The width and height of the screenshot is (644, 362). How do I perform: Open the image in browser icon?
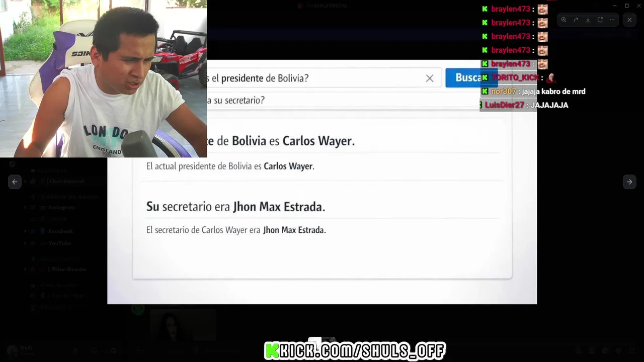tap(600, 20)
